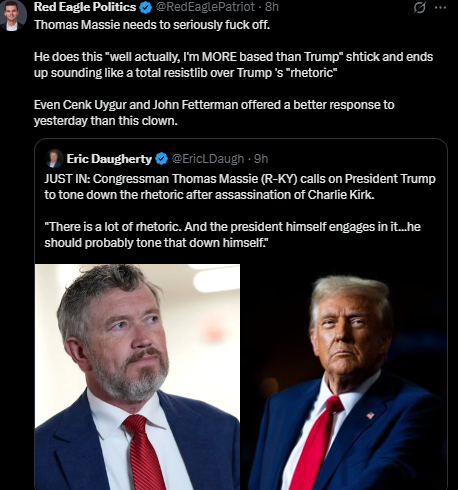Click the line about 'MORE based than Trump' shtick
Screen dimensions: 458x490
(x=233, y=65)
